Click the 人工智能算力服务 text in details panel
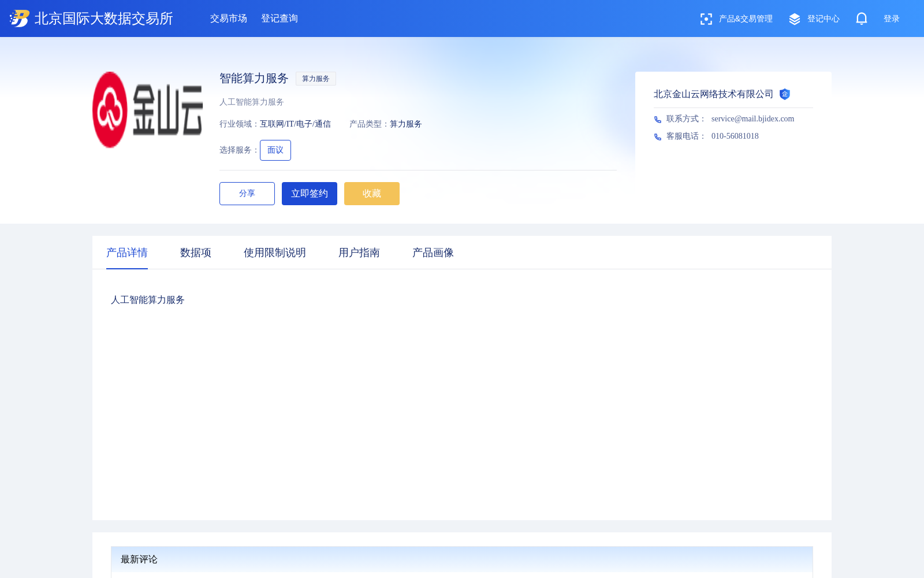Screen dimensions: 924x578 [x=148, y=300]
